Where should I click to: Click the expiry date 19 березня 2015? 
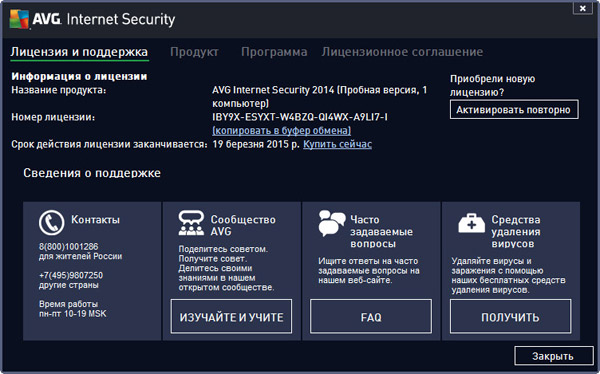(x=256, y=144)
